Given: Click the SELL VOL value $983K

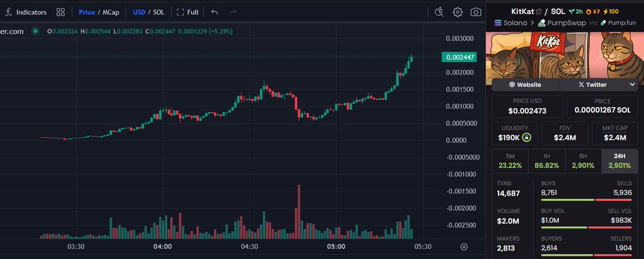Looking at the screenshot, I should (623, 220).
